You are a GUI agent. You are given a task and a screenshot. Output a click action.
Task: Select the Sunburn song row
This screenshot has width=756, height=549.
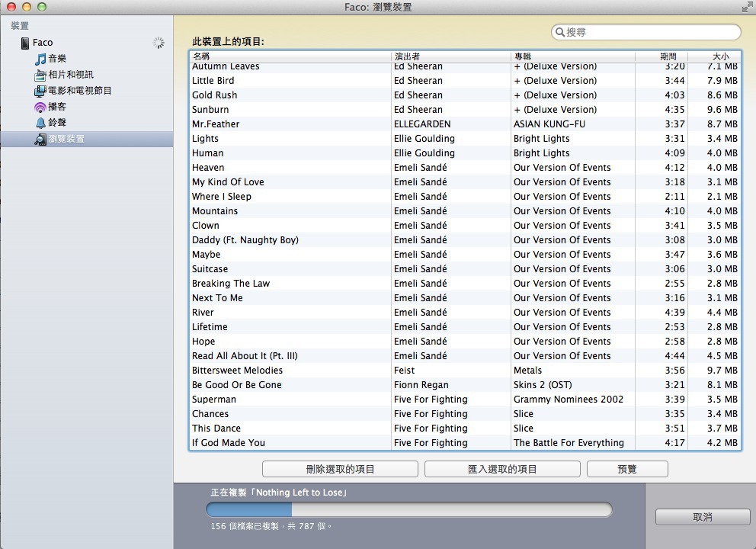tap(466, 110)
